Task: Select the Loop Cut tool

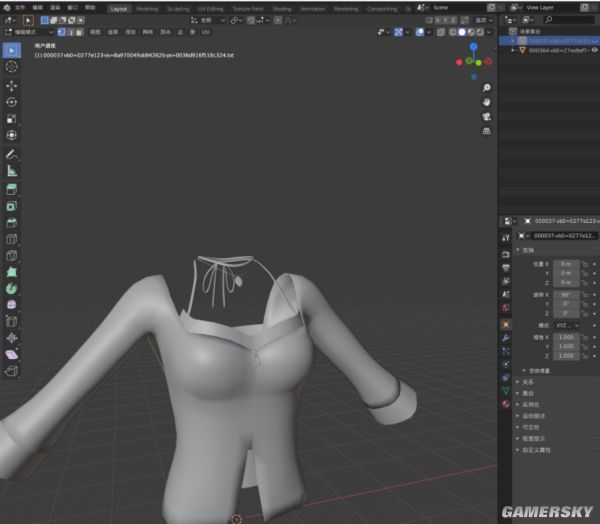Action: [x=12, y=239]
